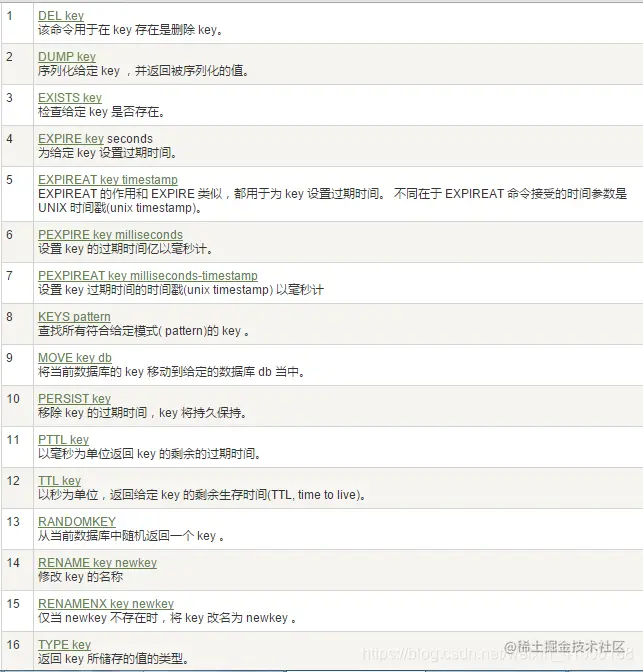Click PEXPIREAT key milliseconds-timestamp link
Image resolution: width=643 pixels, height=672 pixels.
point(147,276)
